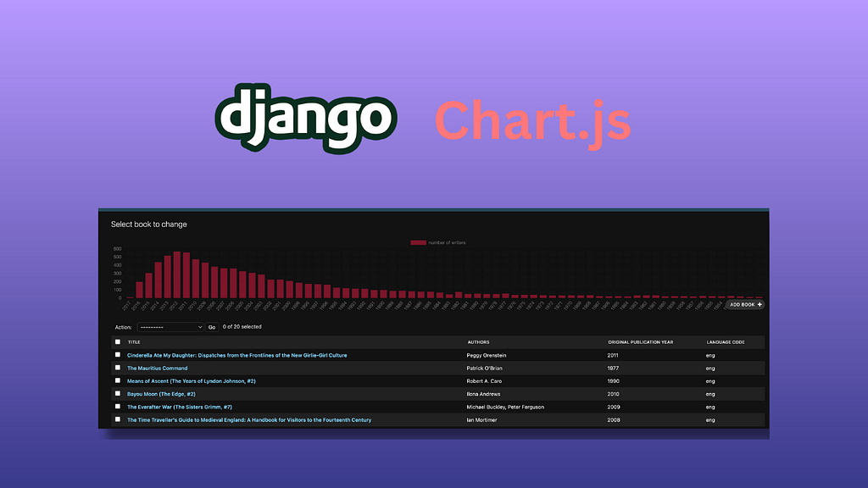This screenshot has width=868, height=488.
Task: Check the Cinderella Ate My Daughter row checkbox
Action: 117,355
